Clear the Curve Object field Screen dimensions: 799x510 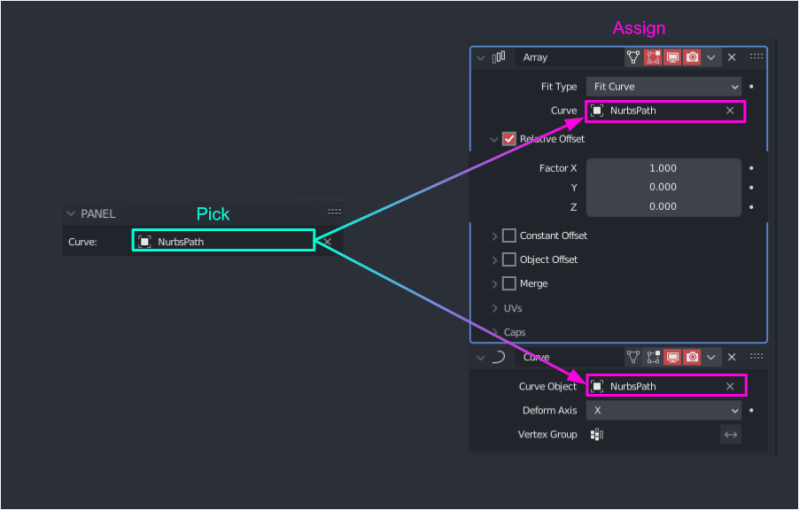730,386
